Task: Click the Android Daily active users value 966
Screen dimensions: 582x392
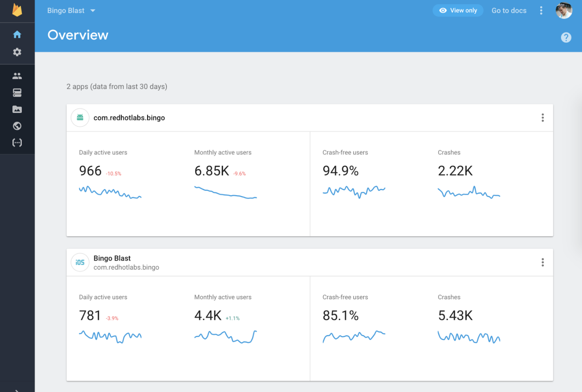Action: click(90, 171)
